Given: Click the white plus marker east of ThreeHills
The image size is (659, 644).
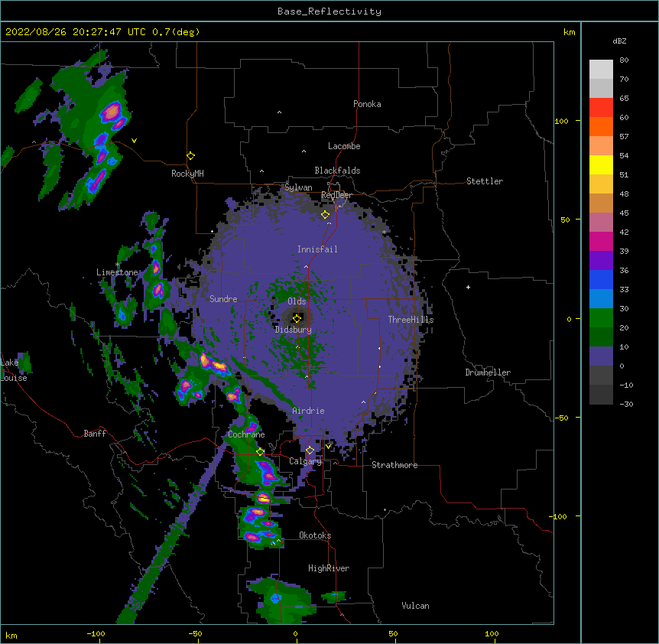Looking at the screenshot, I should [468, 287].
